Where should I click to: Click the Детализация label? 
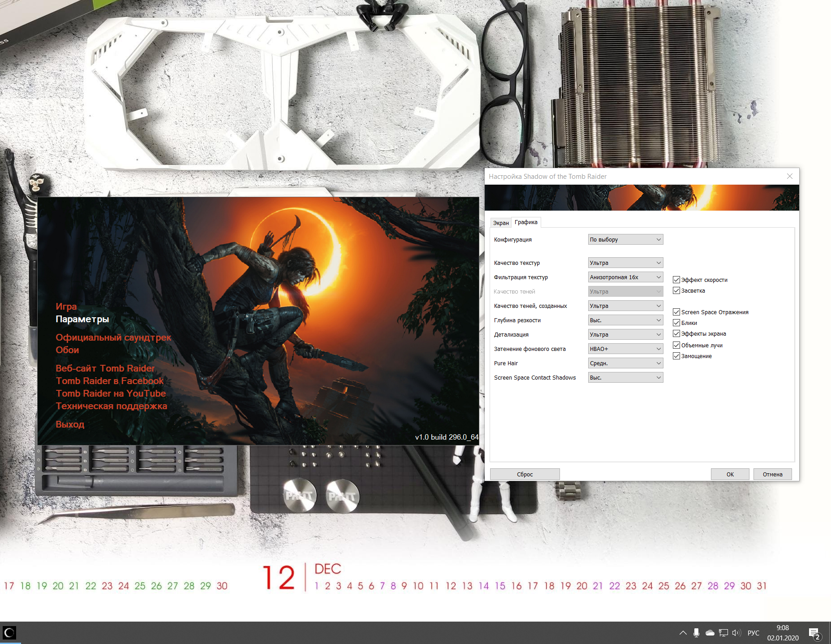tap(511, 335)
